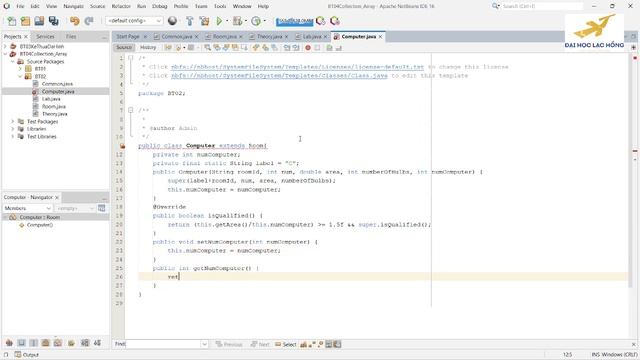Open the File menu
The height and width of the screenshot is (360, 640).
pyautogui.click(x=20, y=7)
